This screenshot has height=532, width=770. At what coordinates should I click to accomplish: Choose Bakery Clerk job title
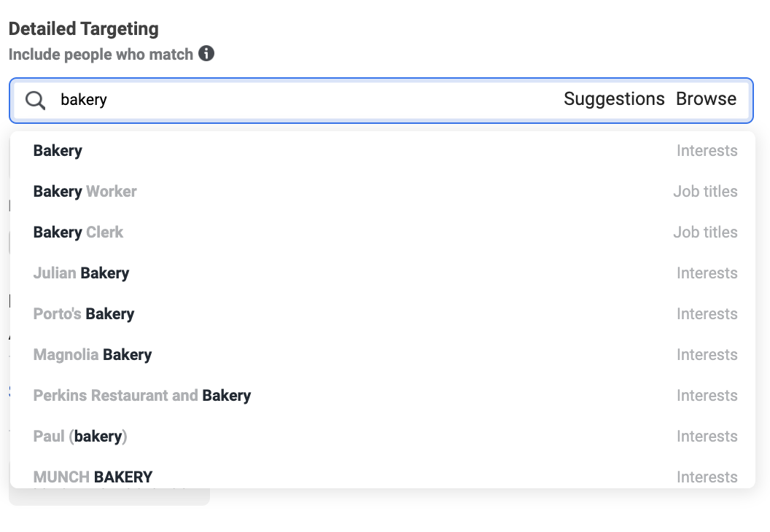pyautogui.click(x=78, y=232)
